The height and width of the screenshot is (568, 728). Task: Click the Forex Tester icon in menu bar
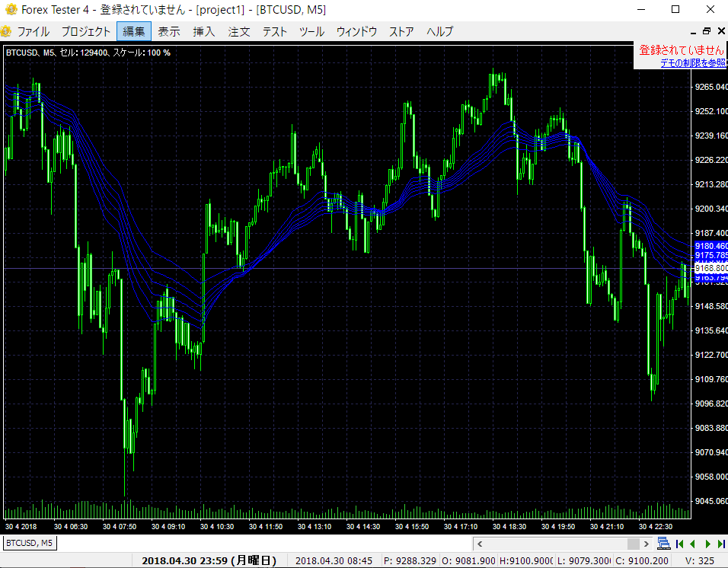(5, 31)
